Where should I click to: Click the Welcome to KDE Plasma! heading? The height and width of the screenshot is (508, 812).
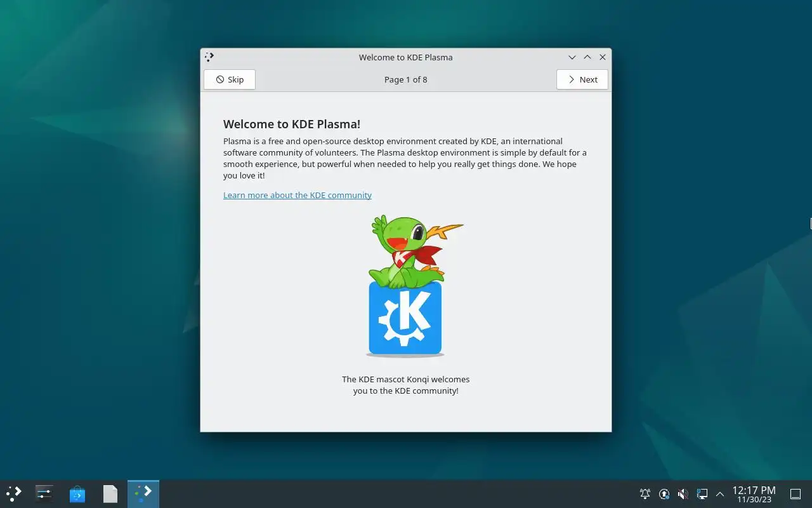tap(292, 124)
